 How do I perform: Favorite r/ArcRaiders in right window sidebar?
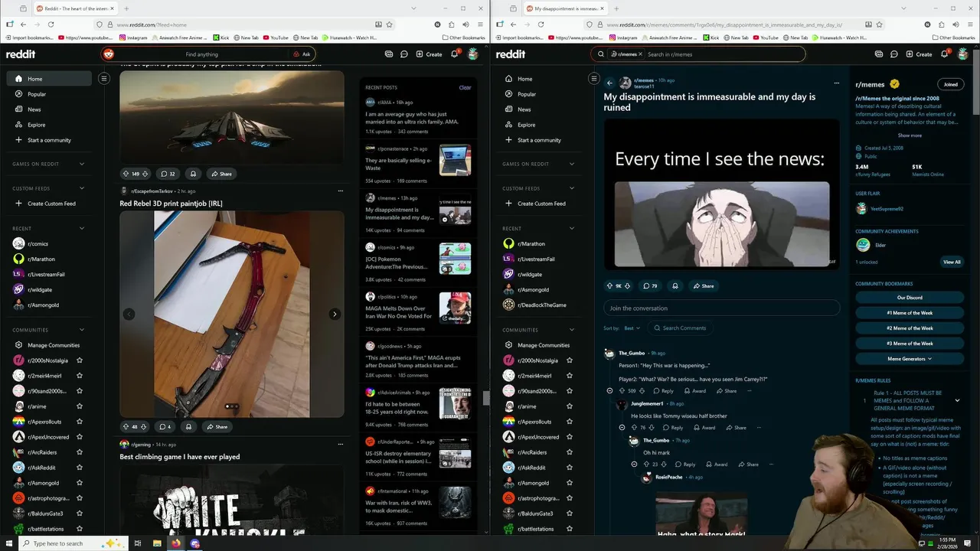[x=569, y=452]
